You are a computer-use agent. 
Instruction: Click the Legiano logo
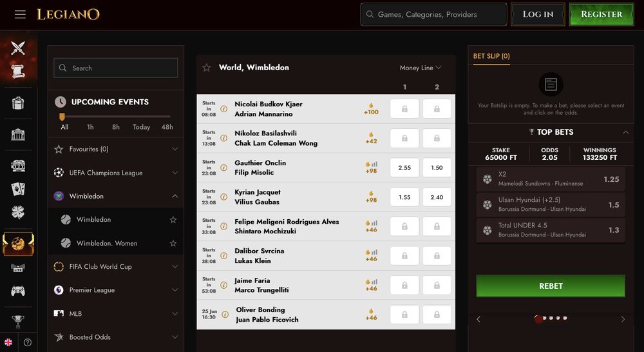coord(68,14)
